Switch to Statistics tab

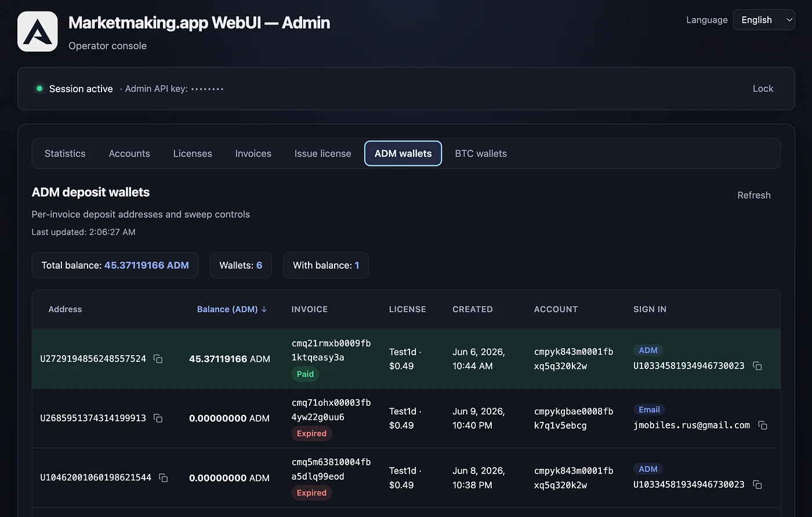coord(65,153)
